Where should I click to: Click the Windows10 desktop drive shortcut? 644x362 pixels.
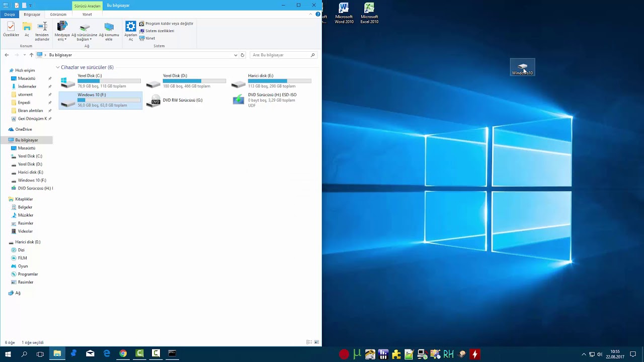click(522, 68)
